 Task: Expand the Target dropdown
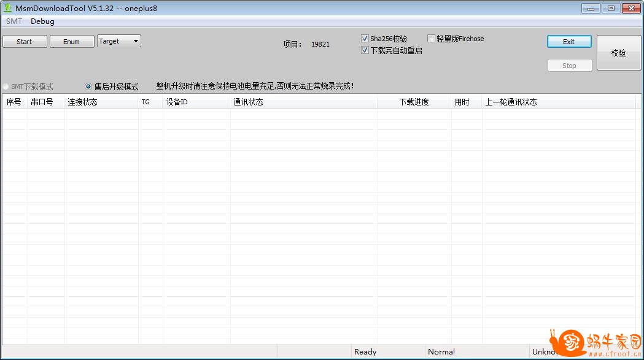(x=119, y=41)
